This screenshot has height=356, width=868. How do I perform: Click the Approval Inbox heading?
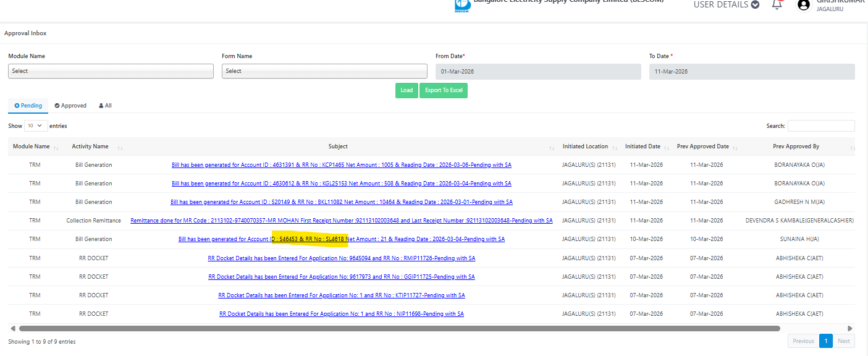[x=25, y=33]
